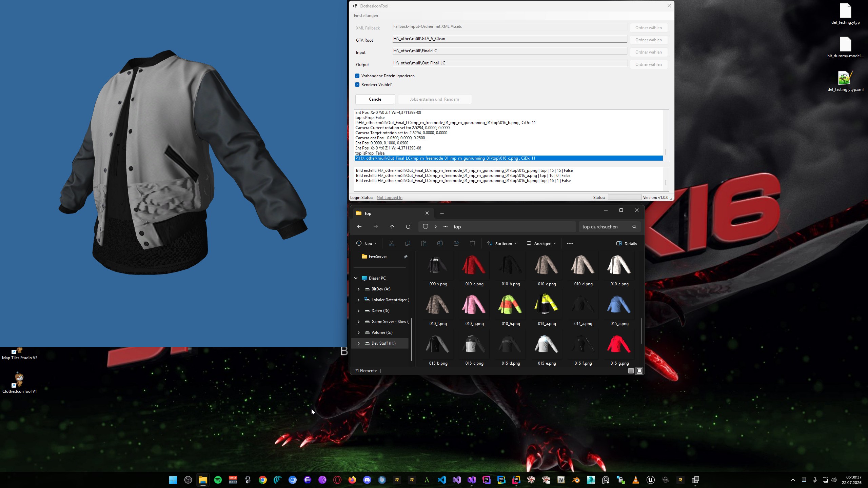This screenshot has width=868, height=488.
Task: Refresh the top folder view
Action: [x=408, y=227]
